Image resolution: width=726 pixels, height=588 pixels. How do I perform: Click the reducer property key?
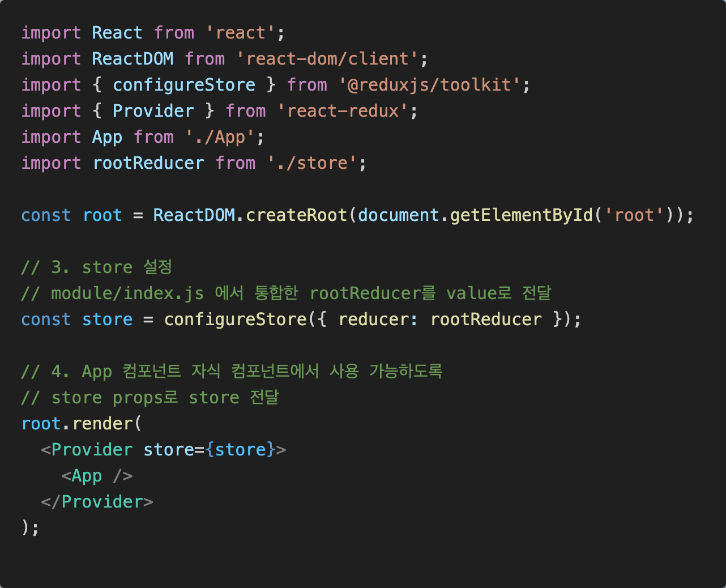(x=375, y=319)
